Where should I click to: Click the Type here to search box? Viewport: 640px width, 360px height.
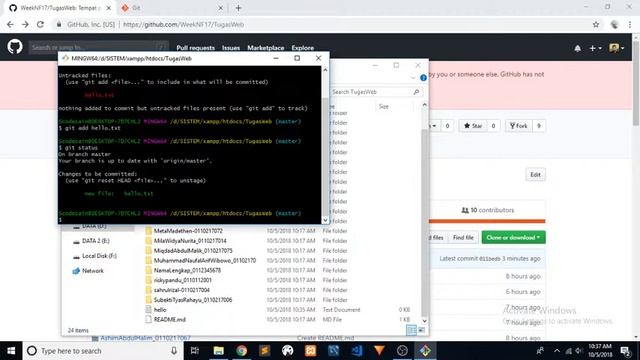(102, 351)
